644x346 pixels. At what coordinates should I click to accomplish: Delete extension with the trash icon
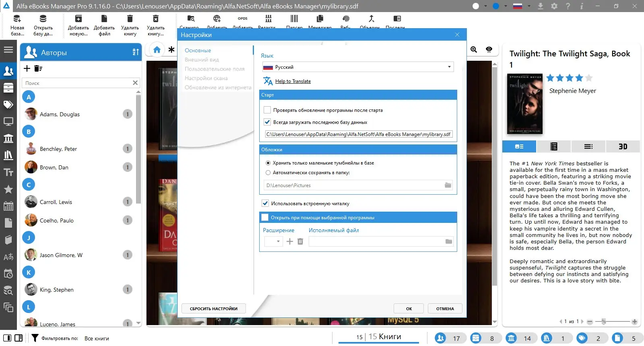pos(300,241)
